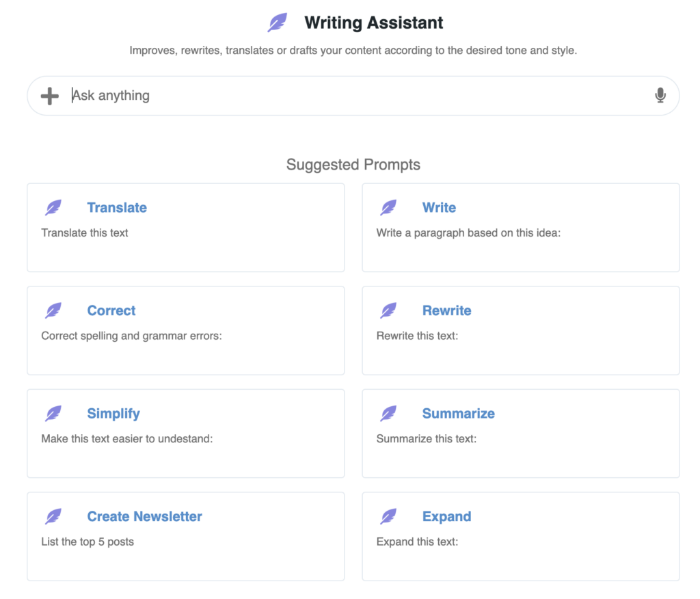Click the feather icon beside Expand
The image size is (700, 599).
[x=388, y=517]
